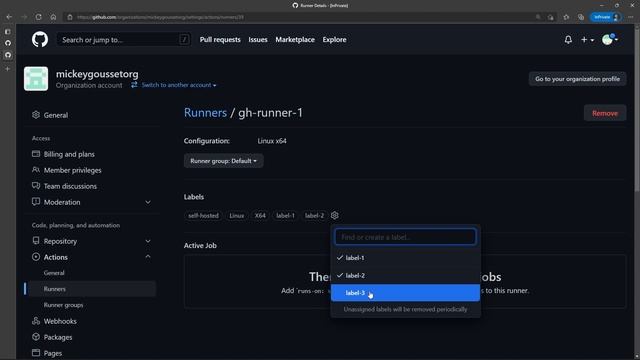Reload the page with refresh icon

[x=38, y=17]
